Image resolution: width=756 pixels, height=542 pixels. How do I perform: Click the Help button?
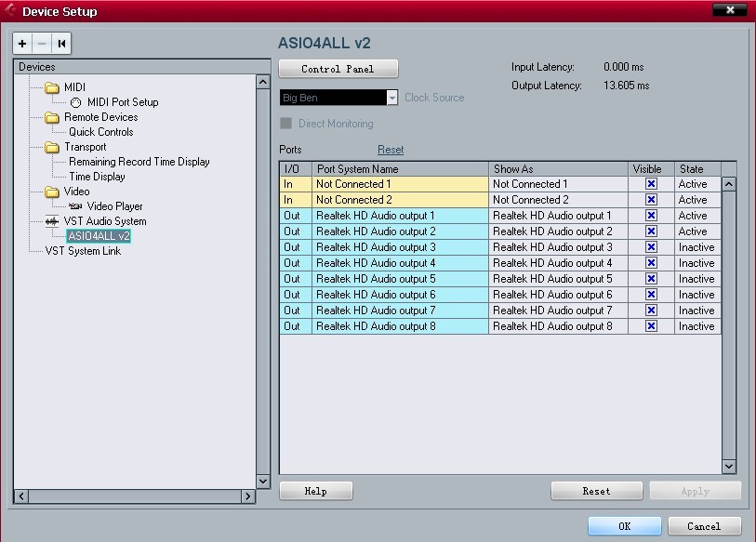pos(316,491)
